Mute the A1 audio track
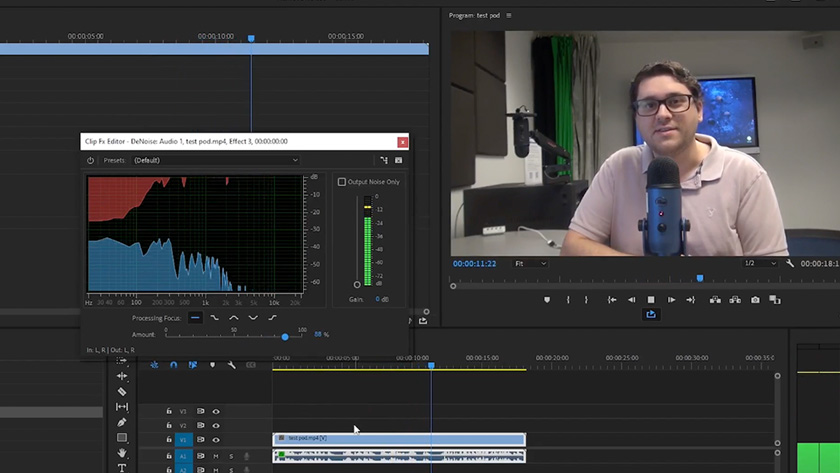Screen dimensions: 840x473 tap(216, 456)
